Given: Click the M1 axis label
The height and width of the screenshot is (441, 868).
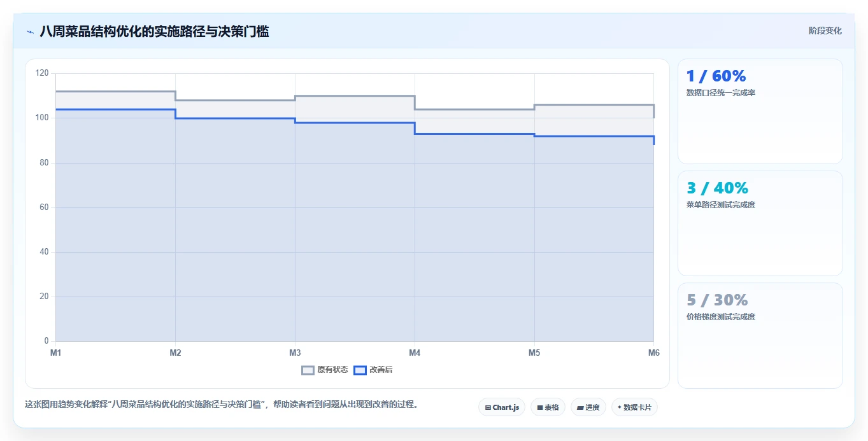Looking at the screenshot, I should 56,353.
